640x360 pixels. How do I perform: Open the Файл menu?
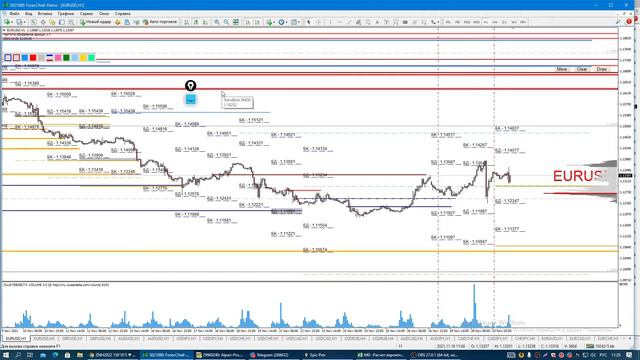point(14,13)
